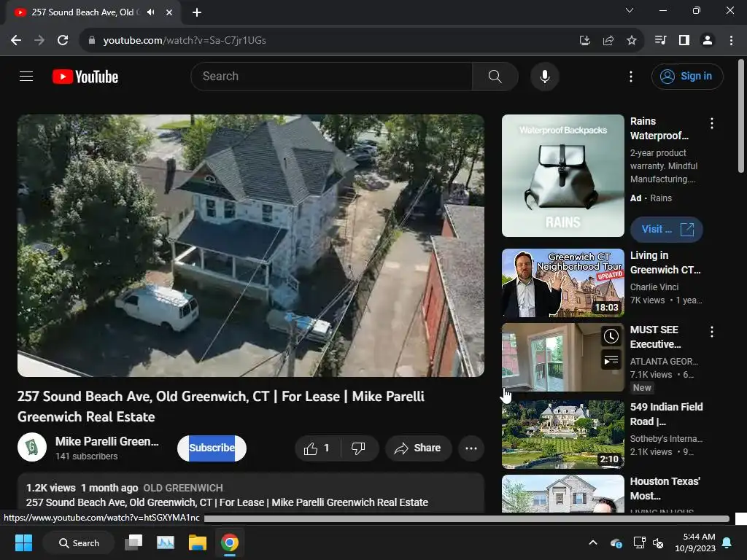This screenshot has width=747, height=560.
Task: Click in the YouTube search field
Action: coord(332,76)
